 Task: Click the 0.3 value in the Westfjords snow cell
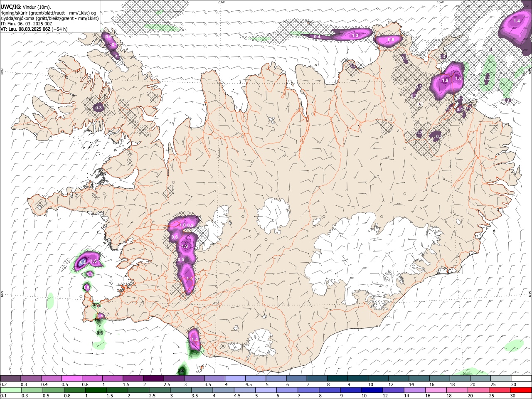click(x=99, y=108)
